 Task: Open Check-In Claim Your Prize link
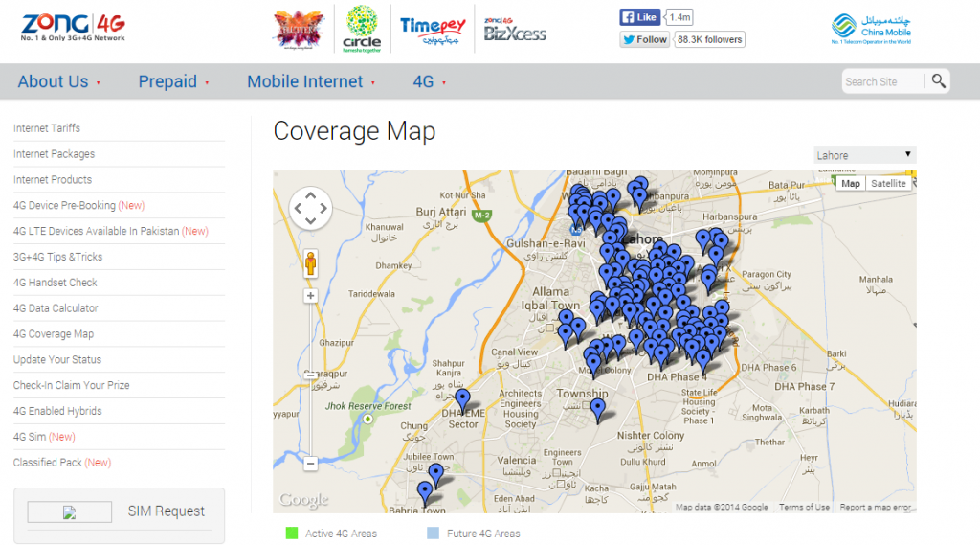pyautogui.click(x=71, y=385)
